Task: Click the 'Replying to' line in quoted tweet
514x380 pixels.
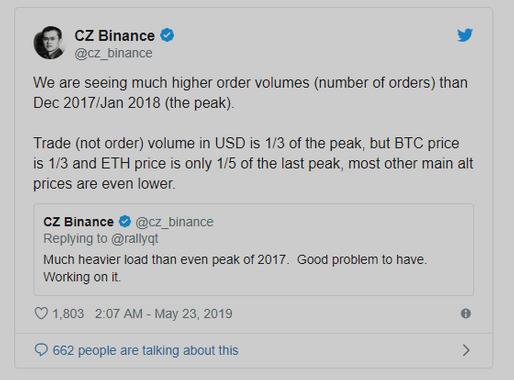Action: pos(101,239)
